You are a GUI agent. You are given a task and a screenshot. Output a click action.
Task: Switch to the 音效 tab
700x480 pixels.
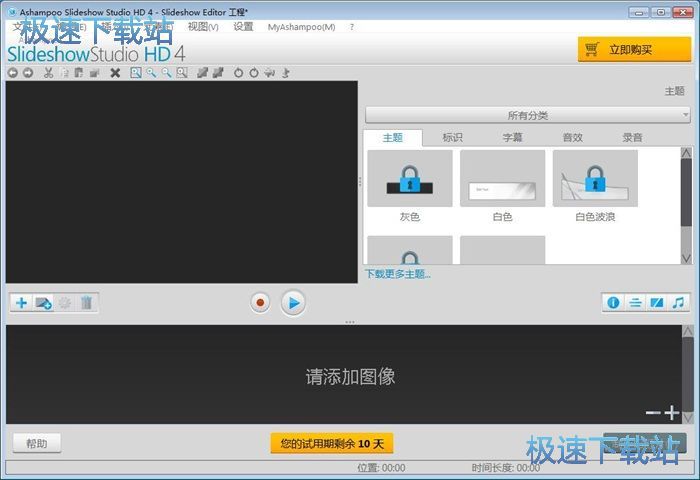pyautogui.click(x=572, y=138)
